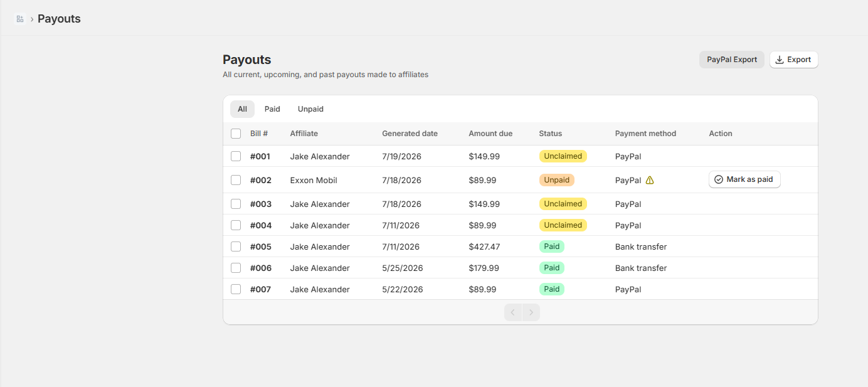Open bill number #002

pos(261,180)
